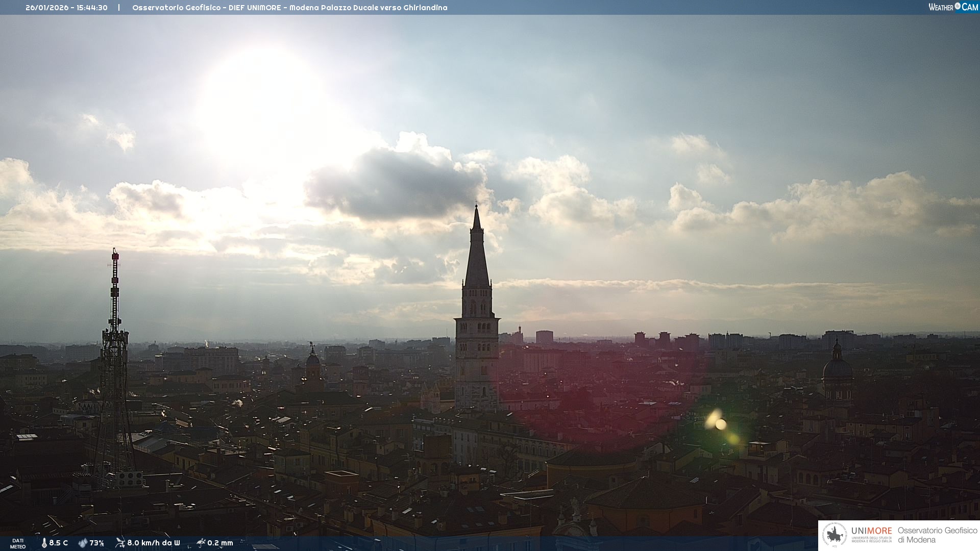
Task: Click the humidity water drops icon
Action: click(83, 543)
